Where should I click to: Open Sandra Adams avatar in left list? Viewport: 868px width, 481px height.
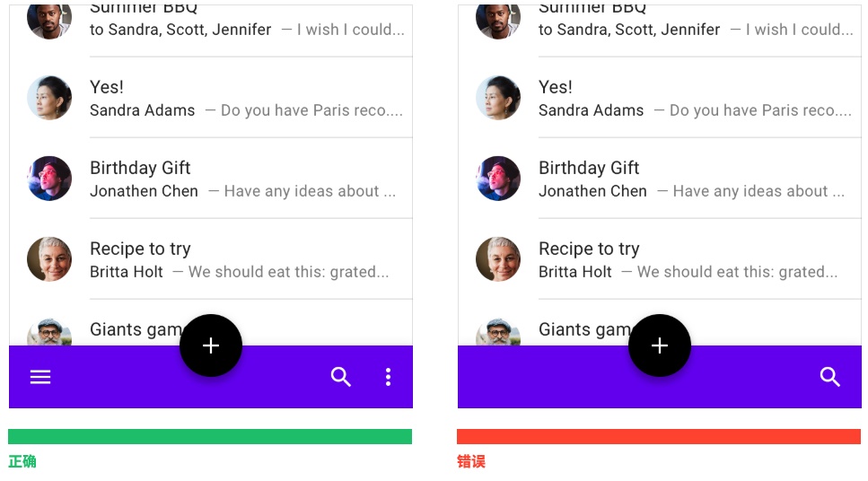click(49, 98)
